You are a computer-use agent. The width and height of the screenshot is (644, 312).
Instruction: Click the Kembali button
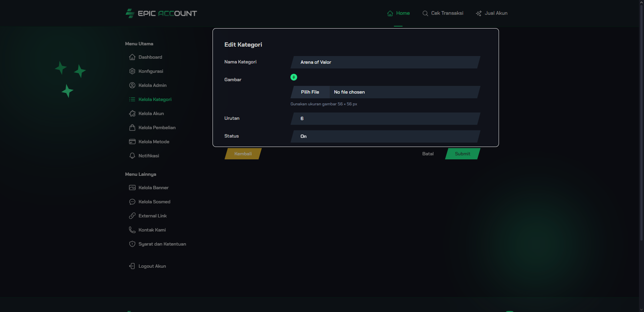tap(243, 154)
